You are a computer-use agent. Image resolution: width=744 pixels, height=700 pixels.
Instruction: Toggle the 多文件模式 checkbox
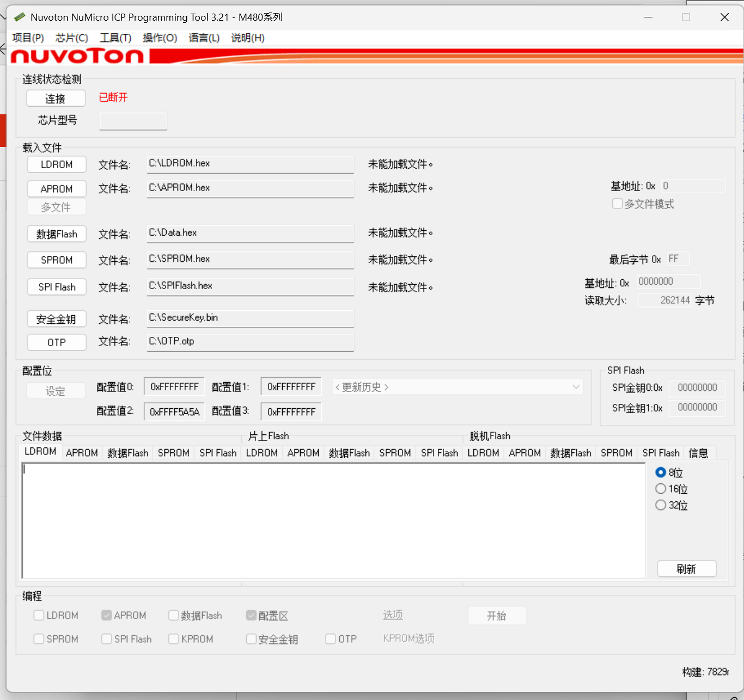point(643,204)
